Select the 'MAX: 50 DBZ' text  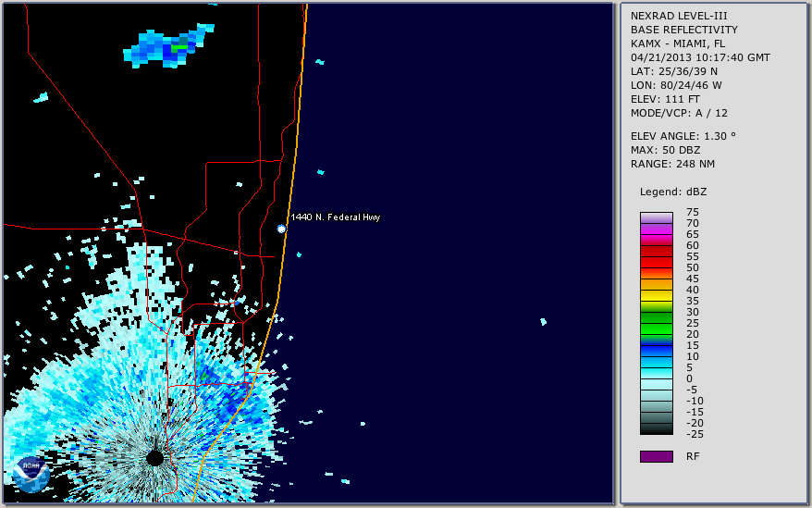pyautogui.click(x=666, y=150)
